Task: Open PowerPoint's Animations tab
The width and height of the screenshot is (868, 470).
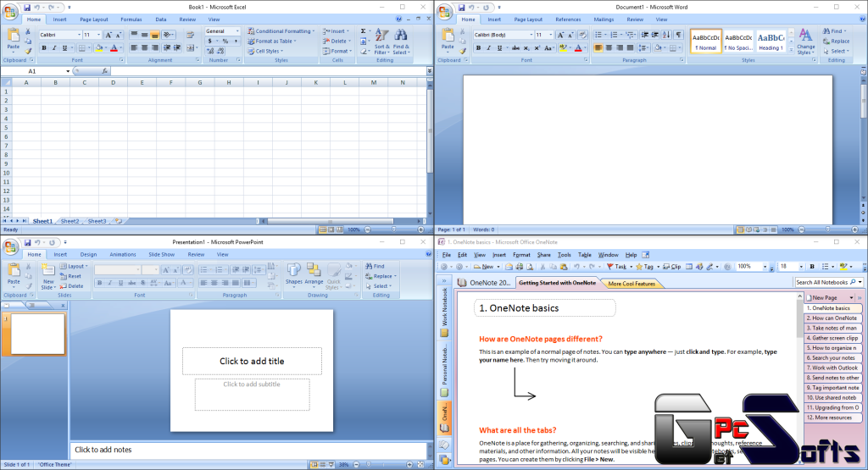Action: pos(123,254)
